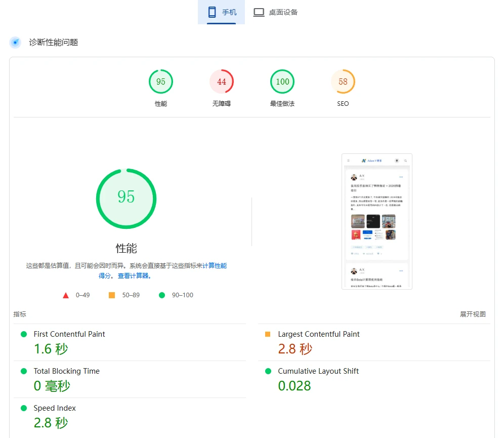Image resolution: width=504 pixels, height=438 pixels.
Task: Select the SEO score gauge 58
Action: click(x=343, y=82)
